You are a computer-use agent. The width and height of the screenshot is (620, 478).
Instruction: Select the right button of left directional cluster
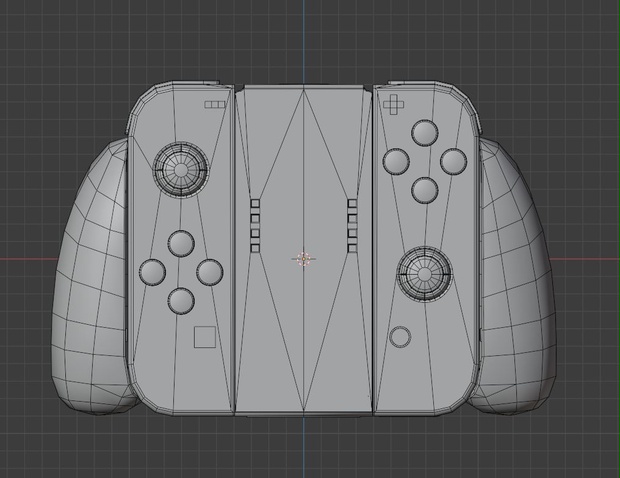pyautogui.click(x=210, y=272)
